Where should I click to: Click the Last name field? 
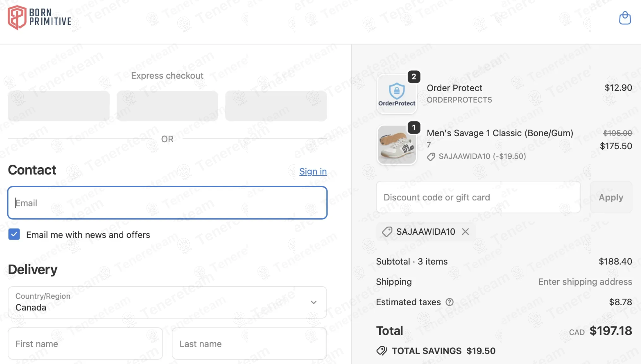click(249, 344)
